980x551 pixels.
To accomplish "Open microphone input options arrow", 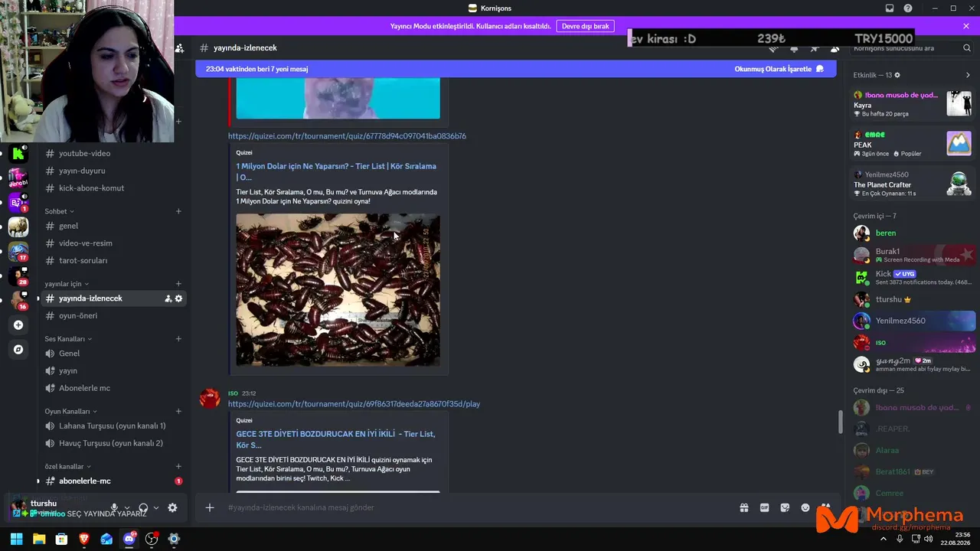I will coord(127,507).
